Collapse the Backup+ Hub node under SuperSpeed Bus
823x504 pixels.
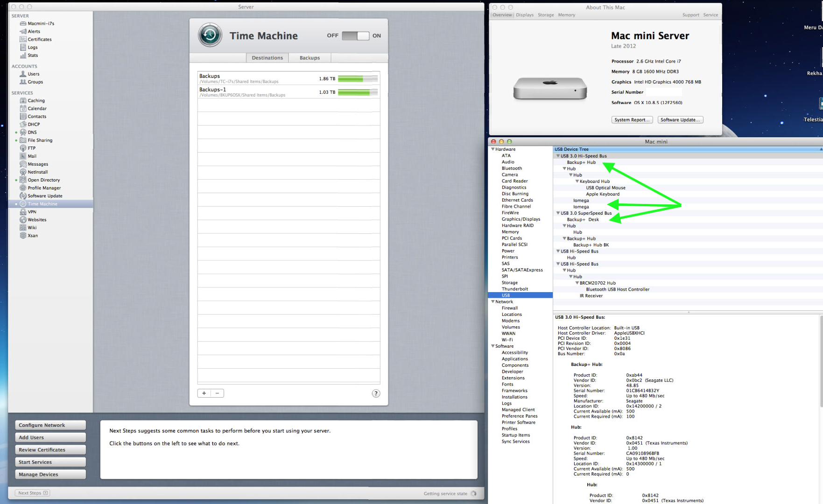click(564, 238)
